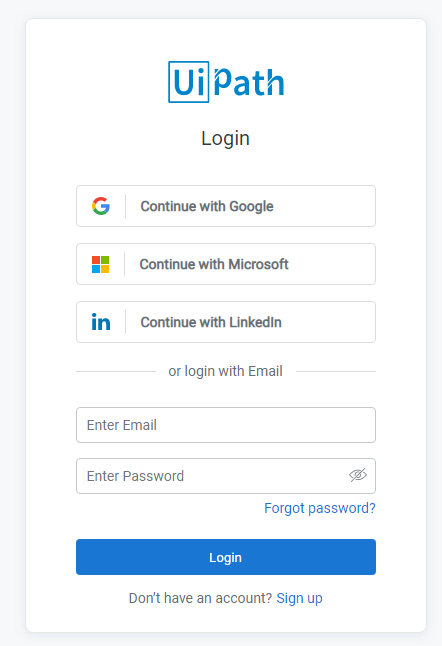Viewport: 442px width, 646px height.
Task: Submit using the blue Login button
Action: 226,557
